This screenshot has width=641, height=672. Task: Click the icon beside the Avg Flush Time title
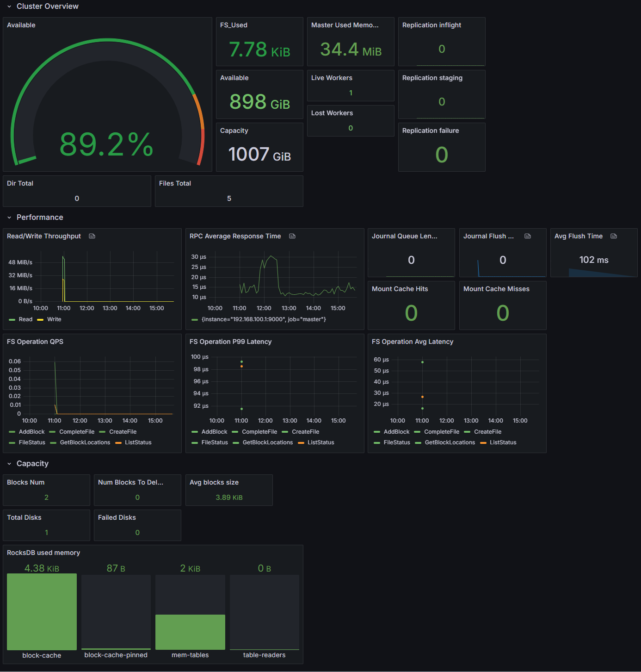pyautogui.click(x=614, y=236)
